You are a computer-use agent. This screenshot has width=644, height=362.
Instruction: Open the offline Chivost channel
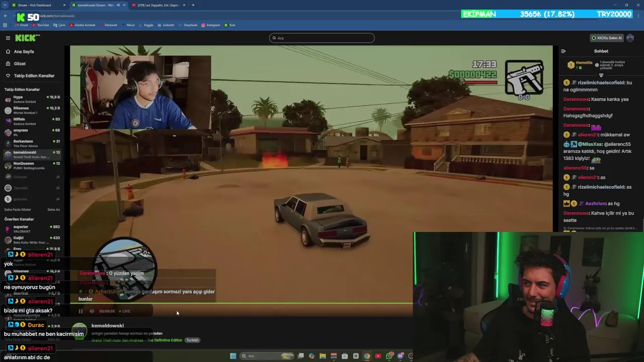(32, 177)
